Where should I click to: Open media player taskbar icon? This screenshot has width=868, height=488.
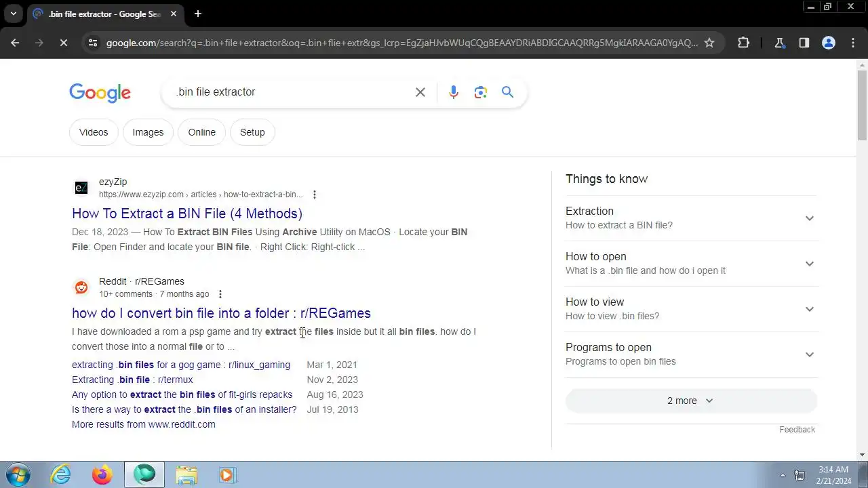point(226,475)
